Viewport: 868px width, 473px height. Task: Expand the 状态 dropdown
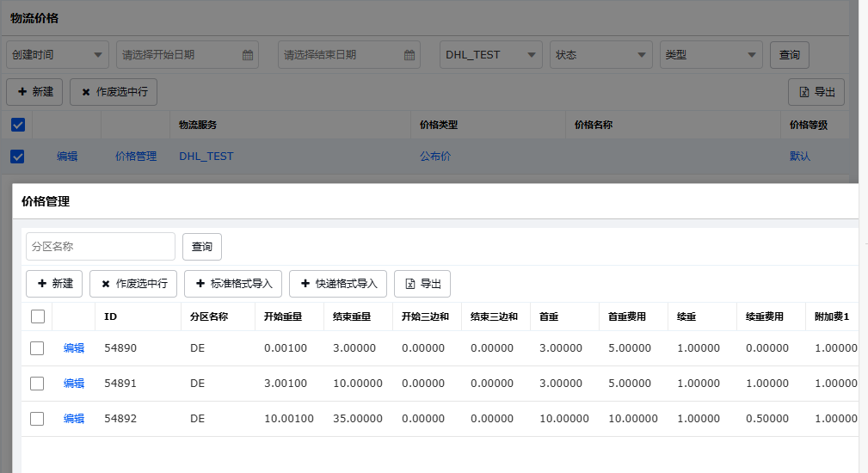coord(601,55)
